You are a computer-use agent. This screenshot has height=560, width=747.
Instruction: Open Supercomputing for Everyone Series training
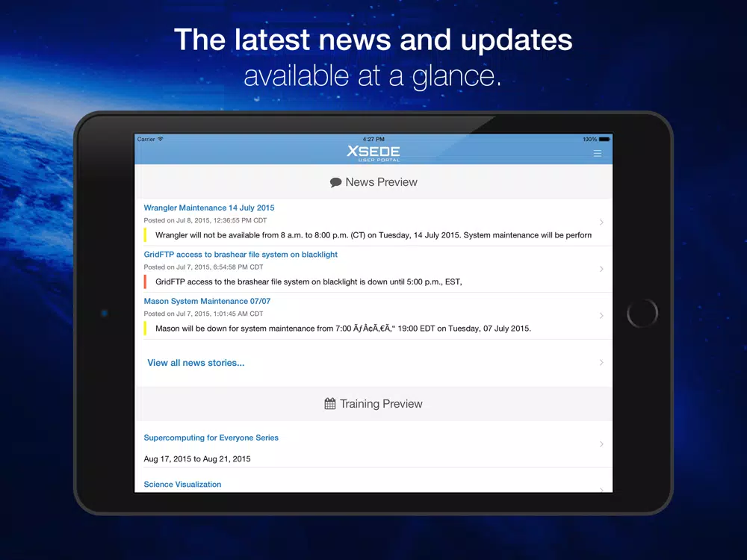tap(211, 438)
